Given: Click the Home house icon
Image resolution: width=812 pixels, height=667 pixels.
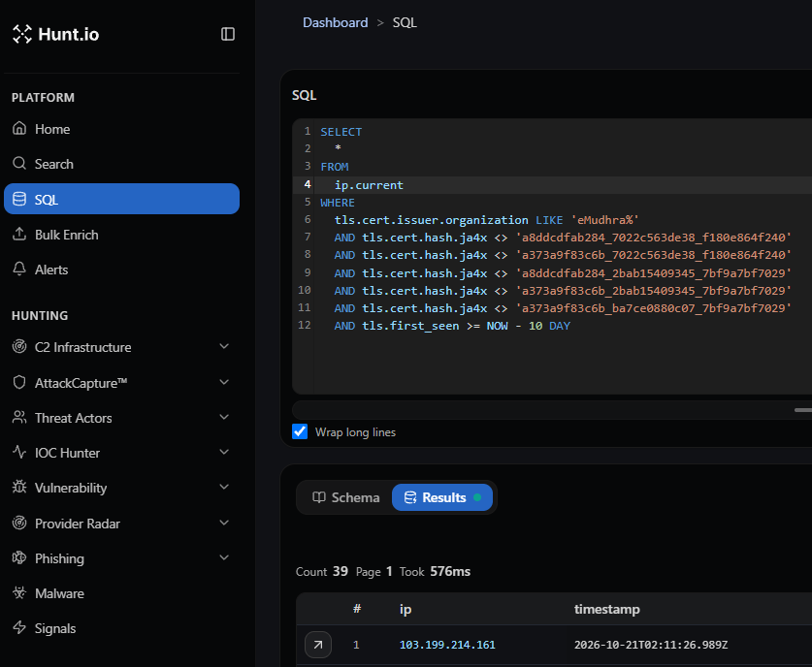Looking at the screenshot, I should (x=19, y=128).
